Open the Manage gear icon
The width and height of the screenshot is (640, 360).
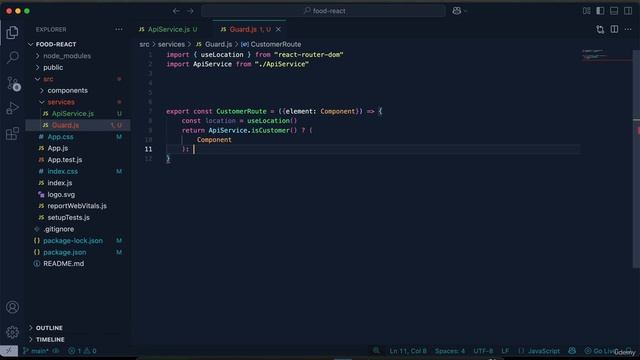pos(12,332)
